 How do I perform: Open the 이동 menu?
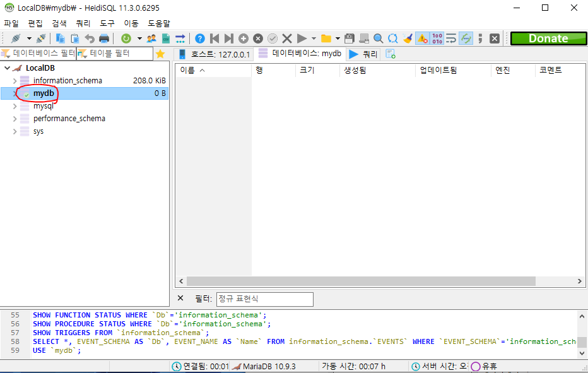point(131,23)
